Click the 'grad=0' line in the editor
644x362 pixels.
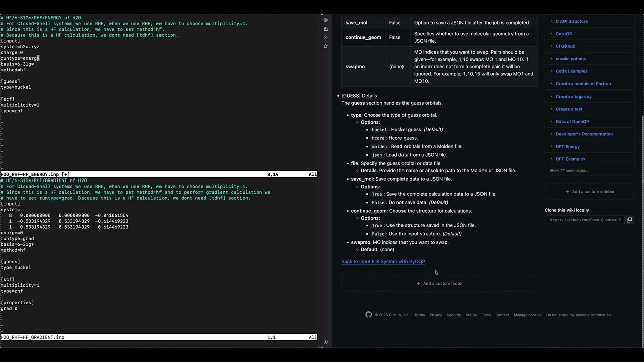click(x=9, y=309)
